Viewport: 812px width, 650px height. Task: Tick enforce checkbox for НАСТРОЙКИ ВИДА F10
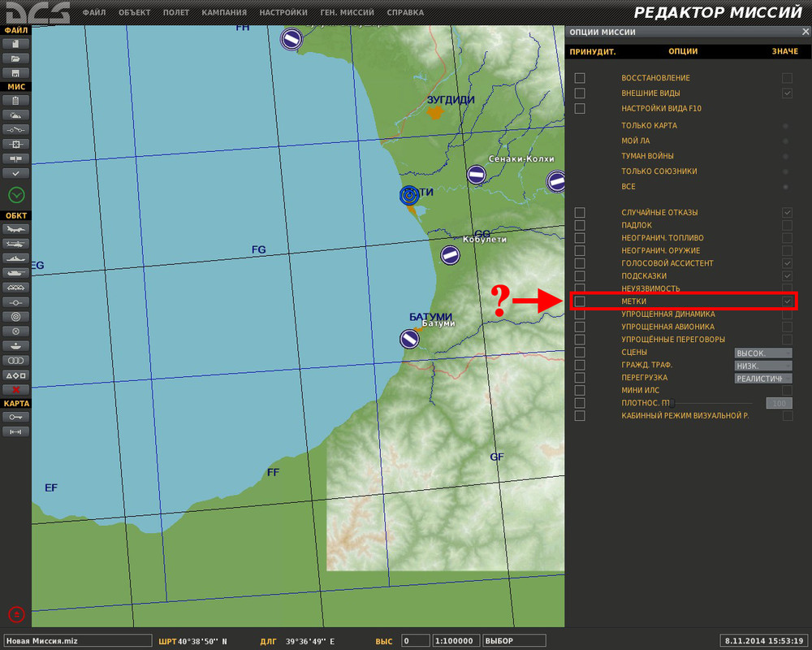coord(580,108)
